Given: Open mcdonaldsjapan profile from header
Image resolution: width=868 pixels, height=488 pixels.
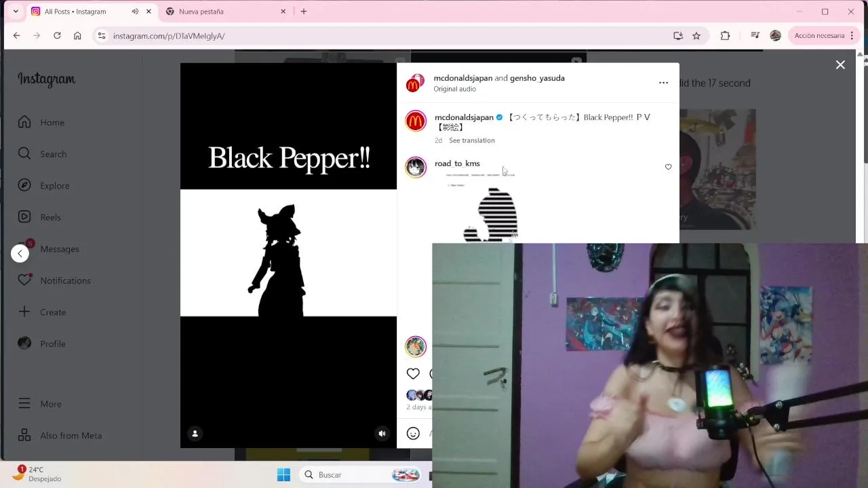Looking at the screenshot, I should [x=462, y=78].
